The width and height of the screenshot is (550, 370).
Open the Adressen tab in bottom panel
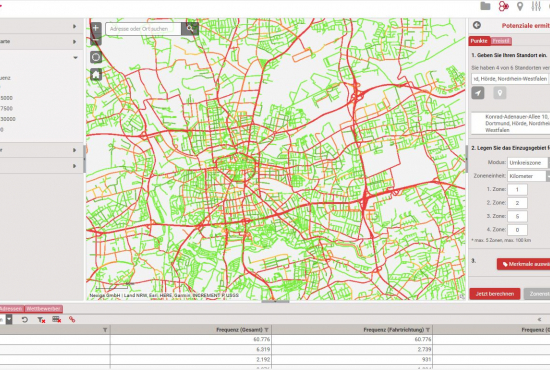click(x=11, y=309)
